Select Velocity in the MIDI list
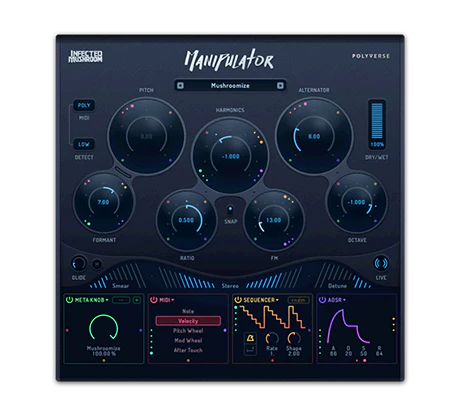The height and width of the screenshot is (416, 460). click(188, 321)
